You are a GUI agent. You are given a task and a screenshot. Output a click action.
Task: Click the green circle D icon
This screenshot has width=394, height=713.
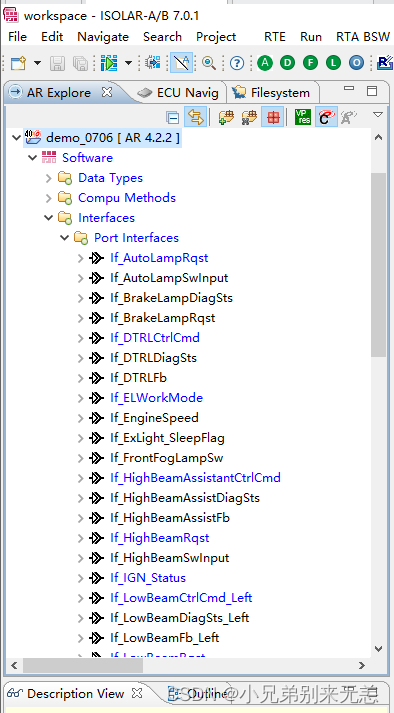(x=288, y=63)
